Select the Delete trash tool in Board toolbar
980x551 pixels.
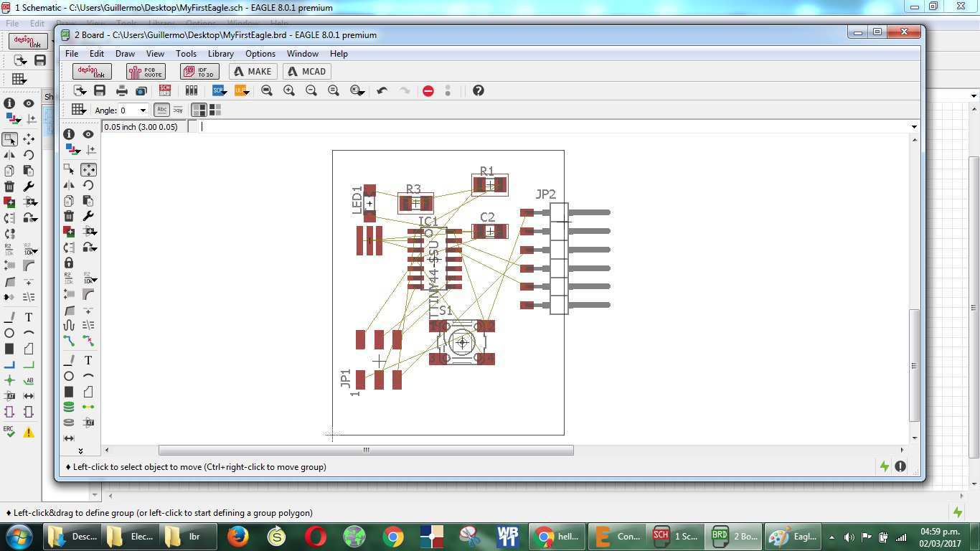[69, 216]
